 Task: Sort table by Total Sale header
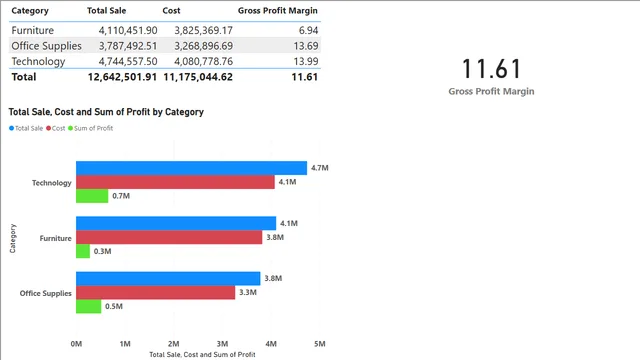click(x=106, y=11)
